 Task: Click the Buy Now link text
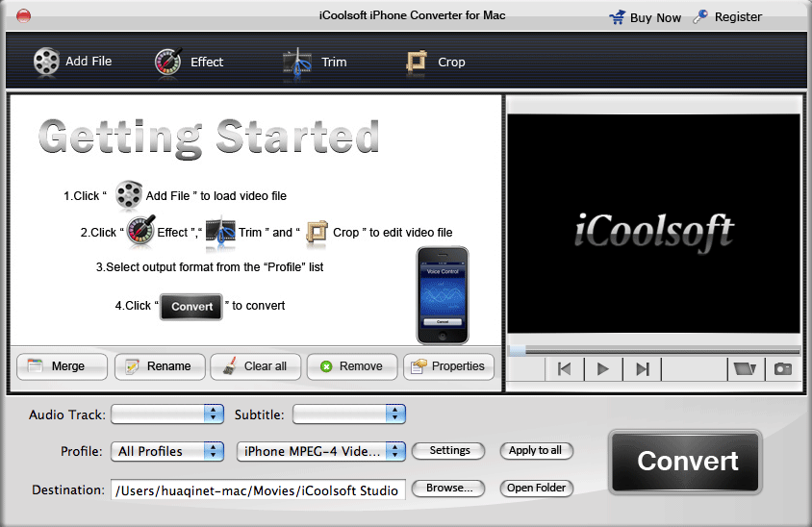coord(655,17)
